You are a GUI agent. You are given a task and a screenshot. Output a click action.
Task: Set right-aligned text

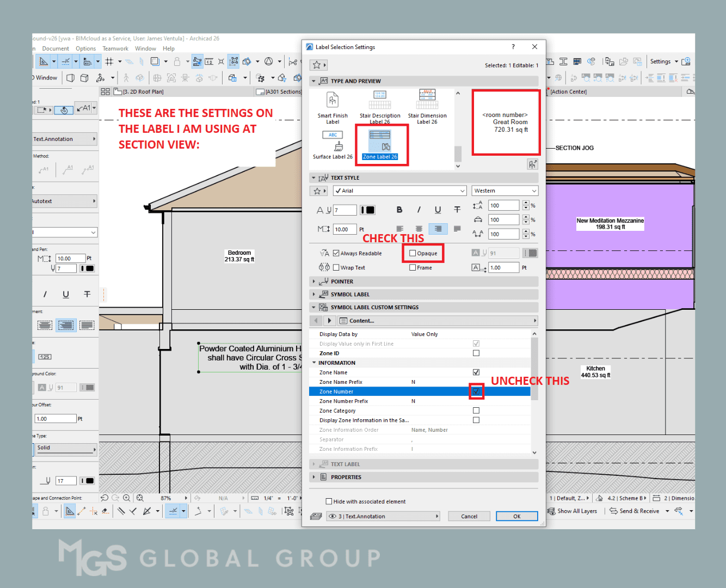click(x=438, y=229)
